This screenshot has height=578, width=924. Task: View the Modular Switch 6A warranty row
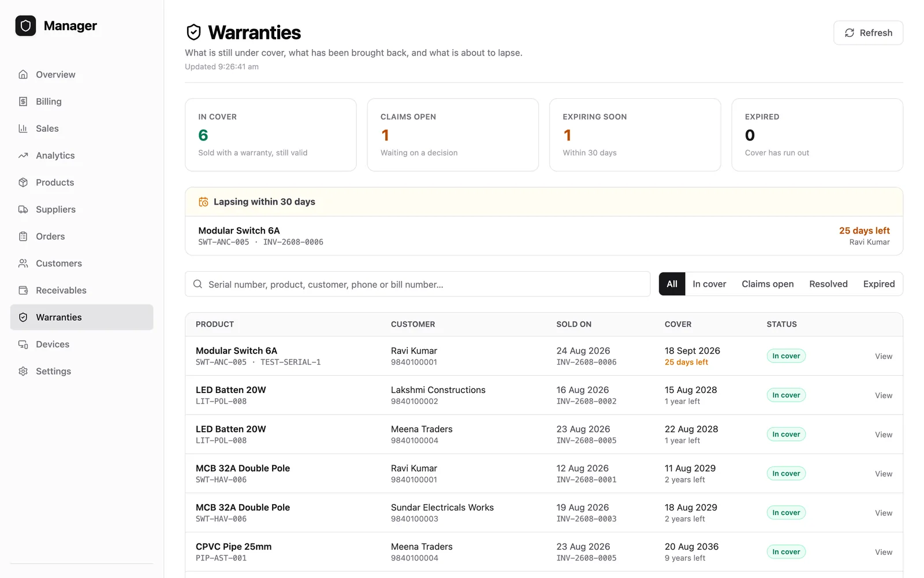[884, 356]
